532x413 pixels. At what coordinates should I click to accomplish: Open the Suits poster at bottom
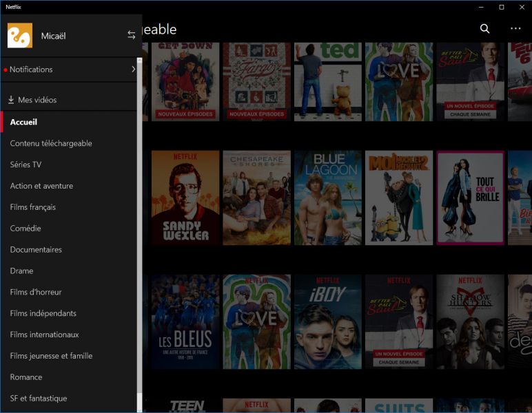pos(399,405)
